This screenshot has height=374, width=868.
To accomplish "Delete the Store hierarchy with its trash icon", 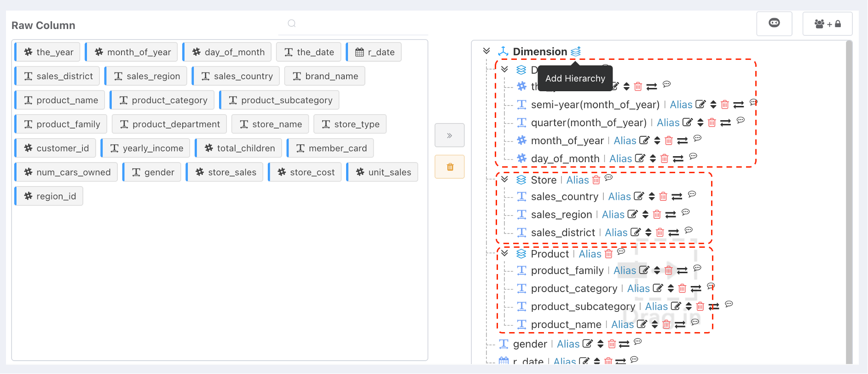I will [596, 180].
